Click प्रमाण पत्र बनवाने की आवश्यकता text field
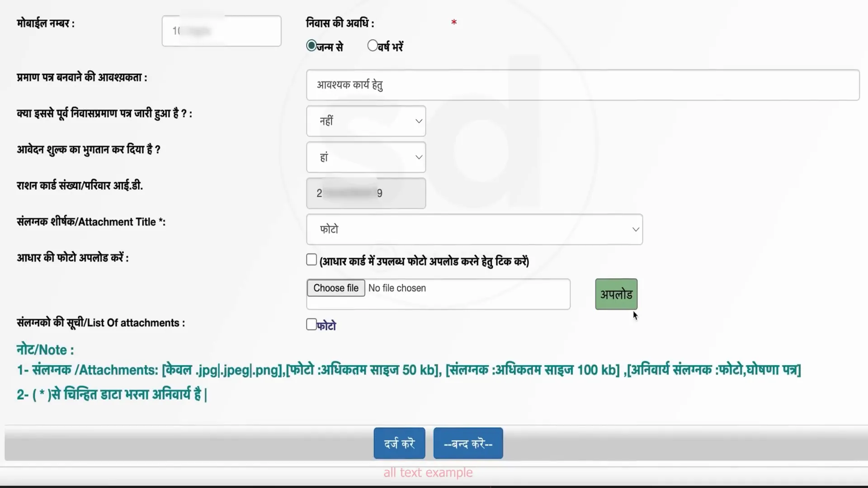This screenshot has width=868, height=488. point(582,84)
